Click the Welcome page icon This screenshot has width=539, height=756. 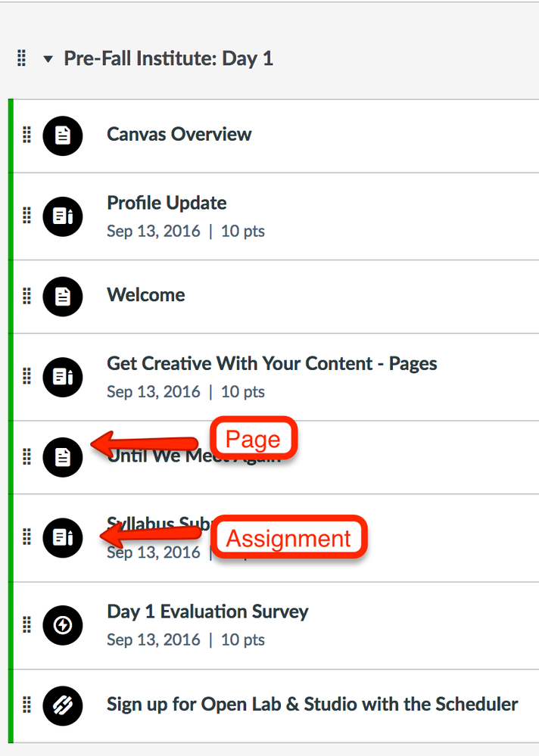click(63, 297)
